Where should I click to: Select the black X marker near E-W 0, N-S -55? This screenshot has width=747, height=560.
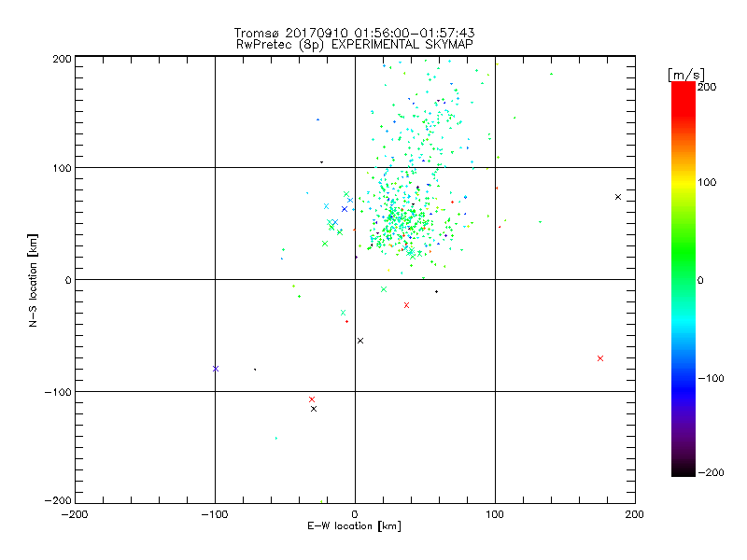[360, 341]
